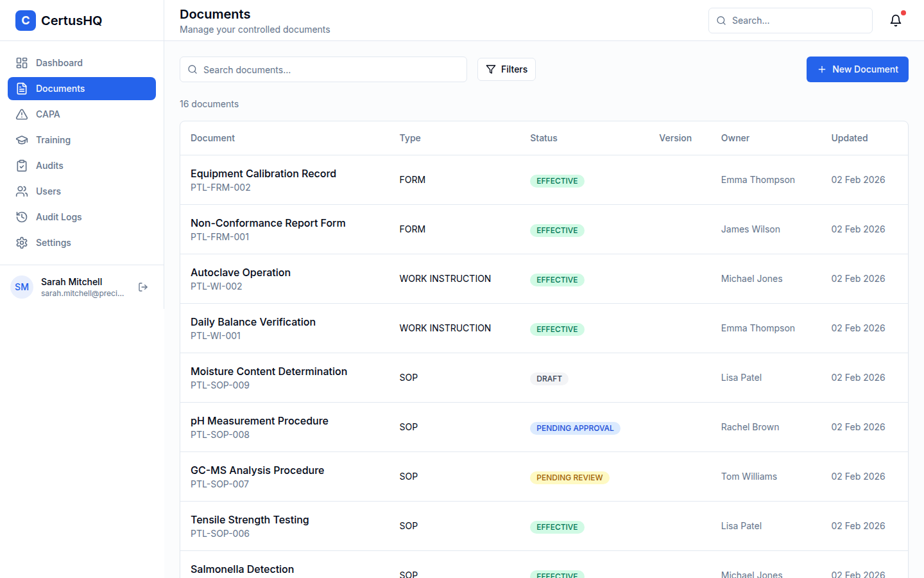
Task: Click Sarah Mitchell's SM avatar
Action: (22, 286)
